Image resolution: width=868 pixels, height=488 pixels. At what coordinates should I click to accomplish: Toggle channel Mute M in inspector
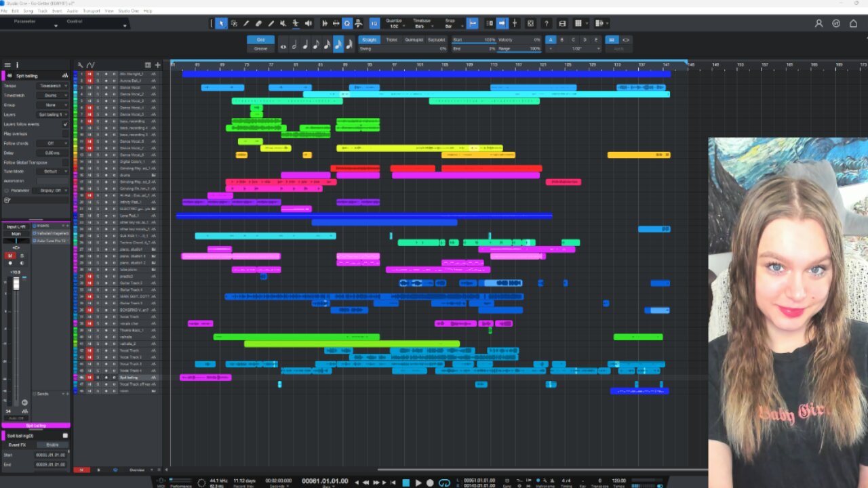9,256
